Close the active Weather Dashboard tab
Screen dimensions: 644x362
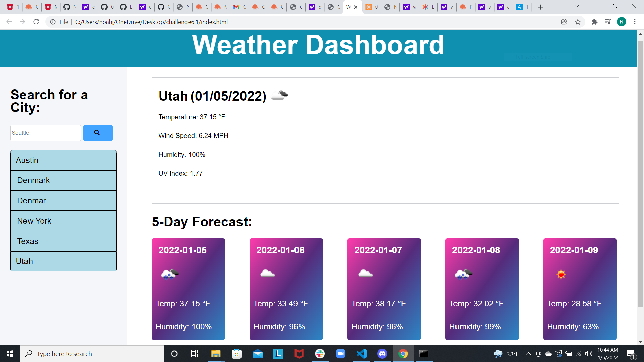point(356,7)
